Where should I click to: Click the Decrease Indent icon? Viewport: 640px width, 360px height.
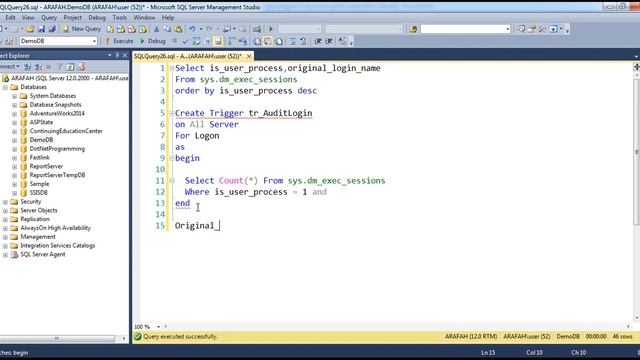pos(318,41)
